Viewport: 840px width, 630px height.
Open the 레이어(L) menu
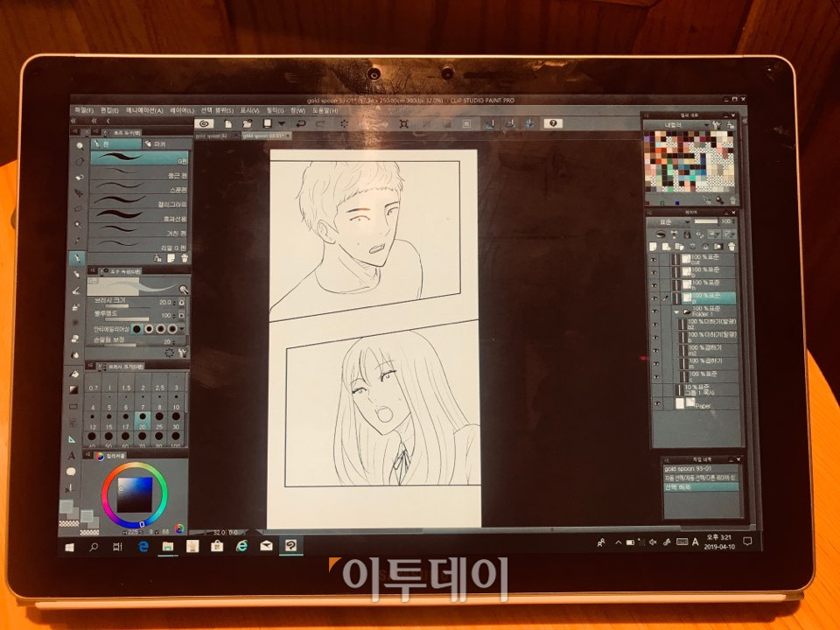[x=179, y=110]
